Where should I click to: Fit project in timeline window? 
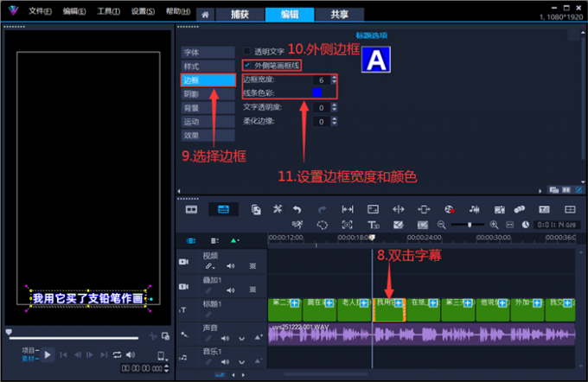509,225
